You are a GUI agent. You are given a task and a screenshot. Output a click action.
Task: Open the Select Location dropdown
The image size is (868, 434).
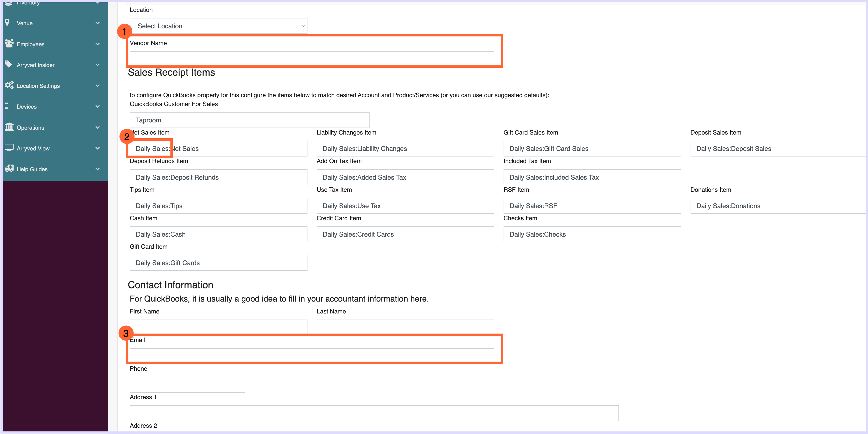[218, 26]
